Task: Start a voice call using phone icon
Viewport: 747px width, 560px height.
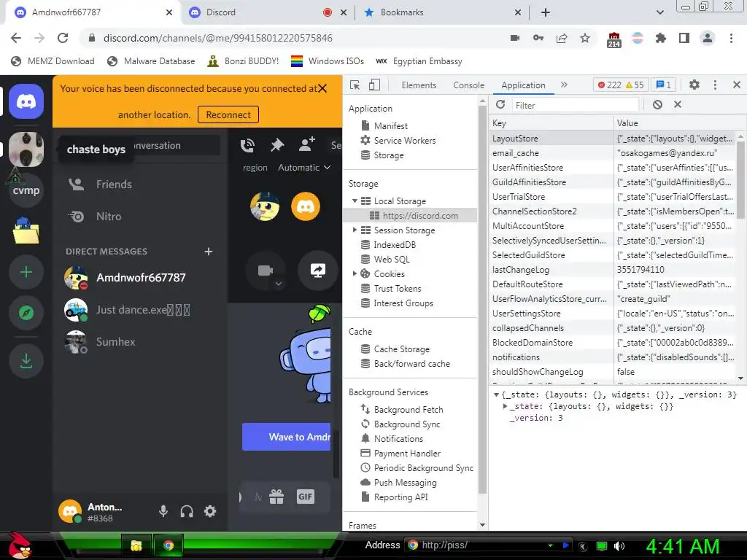Action: (247, 145)
